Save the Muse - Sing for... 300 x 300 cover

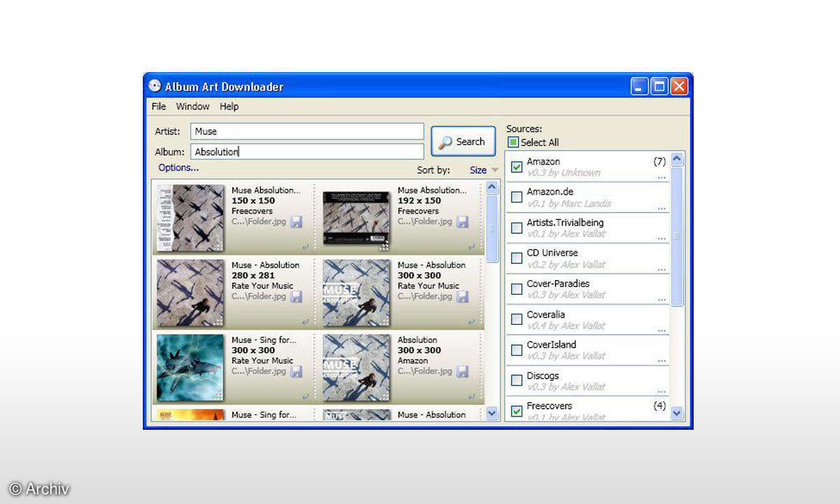click(296, 372)
